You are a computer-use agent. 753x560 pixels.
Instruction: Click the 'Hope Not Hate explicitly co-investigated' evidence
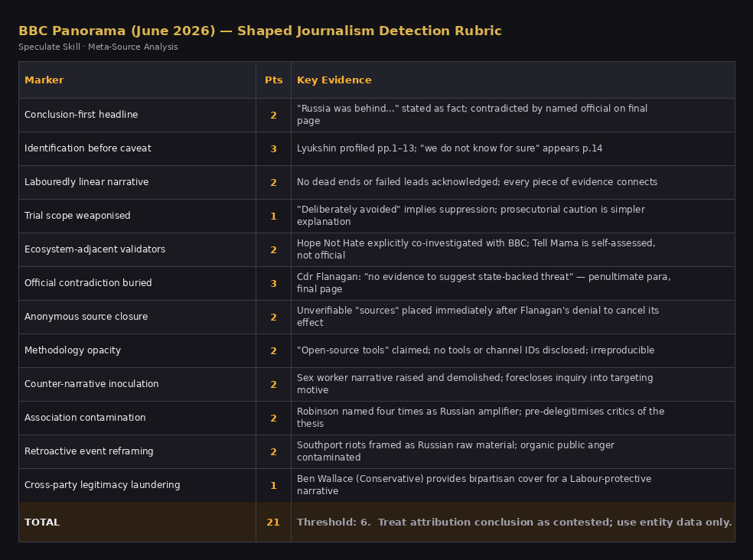(476, 249)
